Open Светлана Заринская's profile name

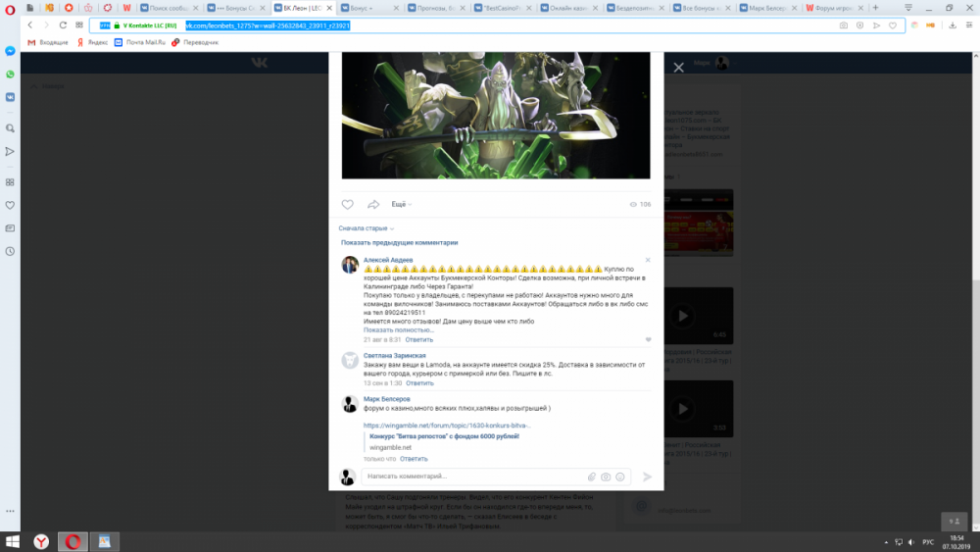[394, 356]
